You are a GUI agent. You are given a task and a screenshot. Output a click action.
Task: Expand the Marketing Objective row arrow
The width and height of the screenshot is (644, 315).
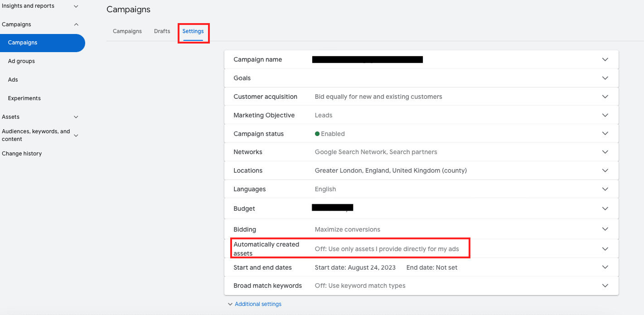click(605, 115)
